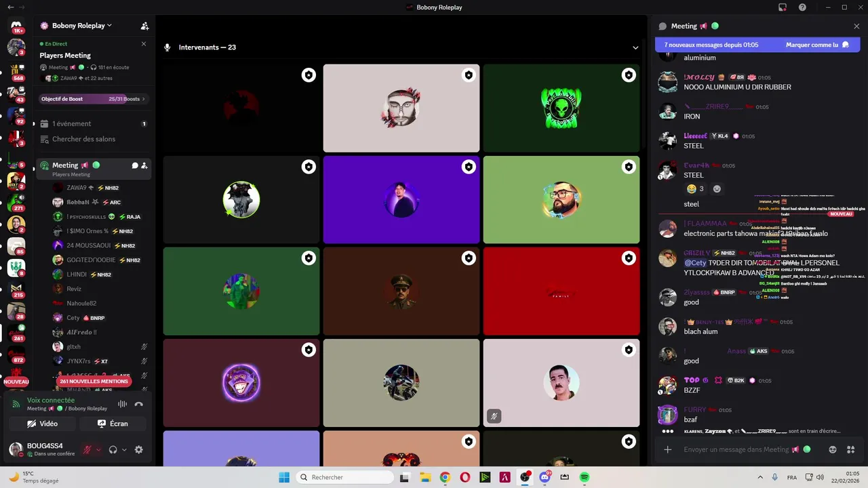Screen dimensions: 868x488
Task: Open noise suppression waveform icon
Action: tap(122, 404)
